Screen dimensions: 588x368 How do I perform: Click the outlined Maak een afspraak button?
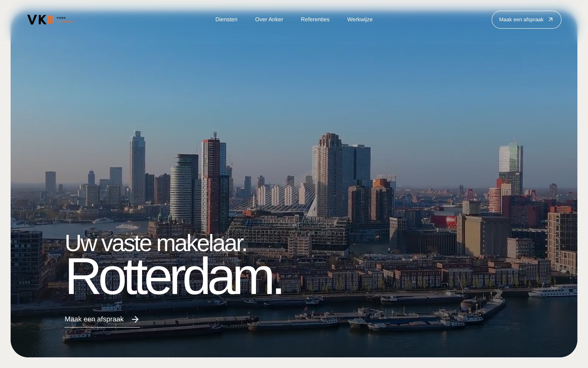(x=526, y=20)
